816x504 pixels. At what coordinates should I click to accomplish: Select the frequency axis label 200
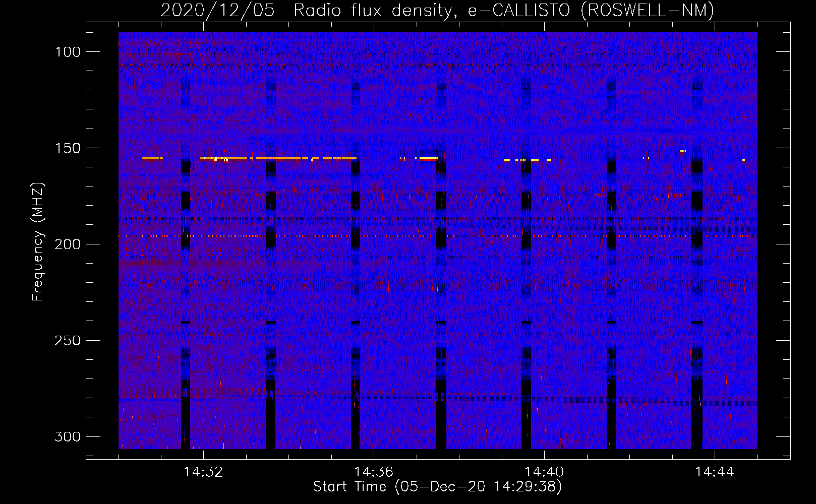tap(68, 244)
